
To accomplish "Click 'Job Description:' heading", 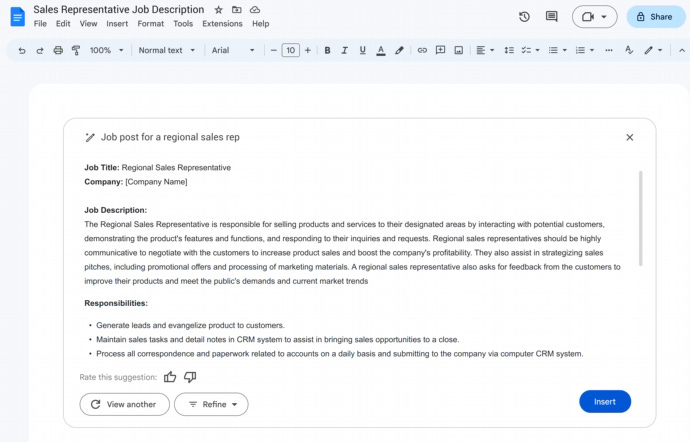I will tap(116, 210).
